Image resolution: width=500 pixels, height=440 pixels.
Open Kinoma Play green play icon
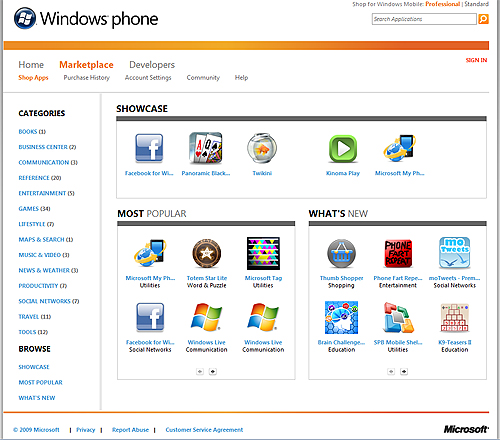click(x=343, y=149)
